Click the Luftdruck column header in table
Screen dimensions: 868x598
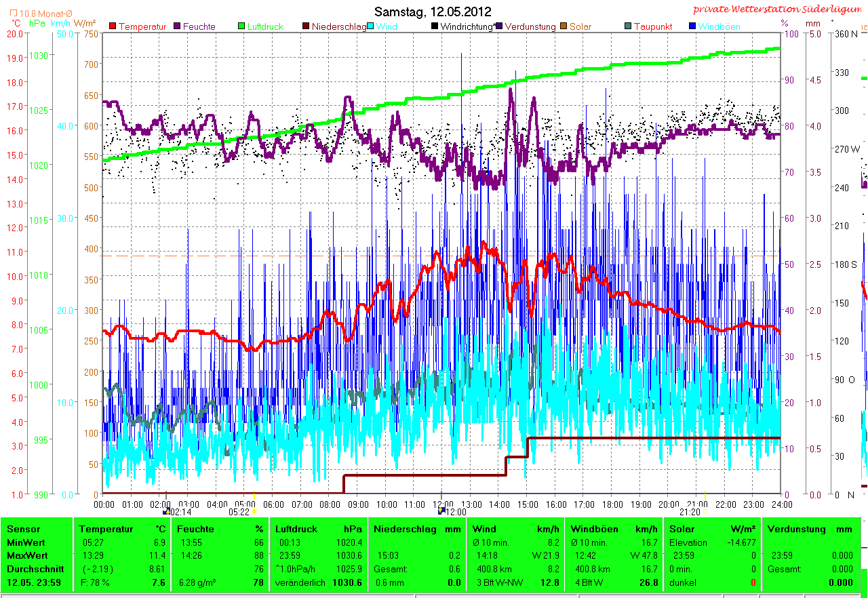click(296, 529)
